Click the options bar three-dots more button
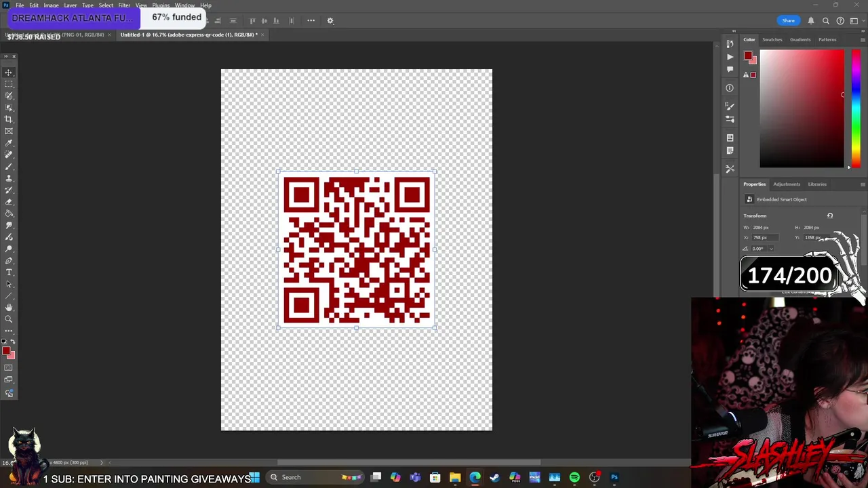Screen dimensions: 868x488 click(311, 20)
